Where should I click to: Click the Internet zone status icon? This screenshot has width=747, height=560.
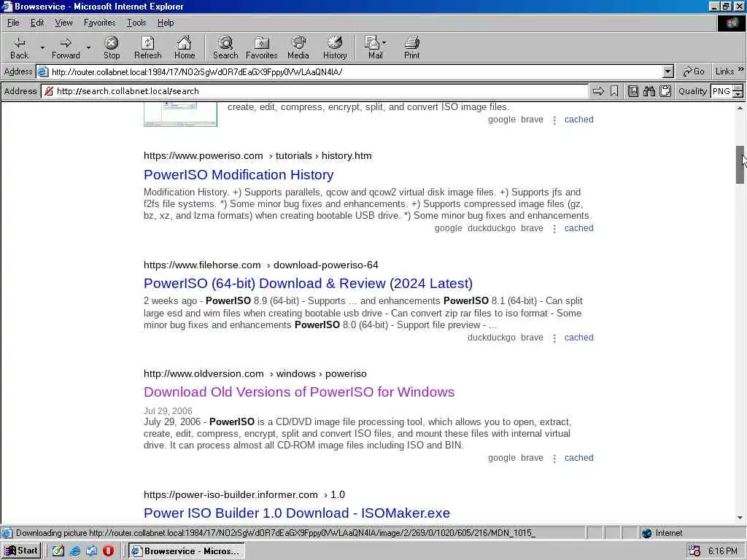pyautogui.click(x=646, y=533)
